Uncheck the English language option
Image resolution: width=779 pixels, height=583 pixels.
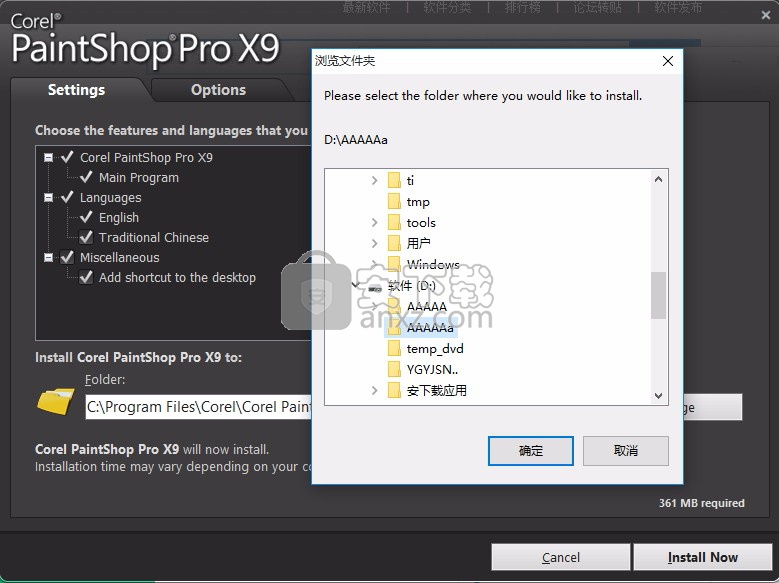(x=86, y=217)
